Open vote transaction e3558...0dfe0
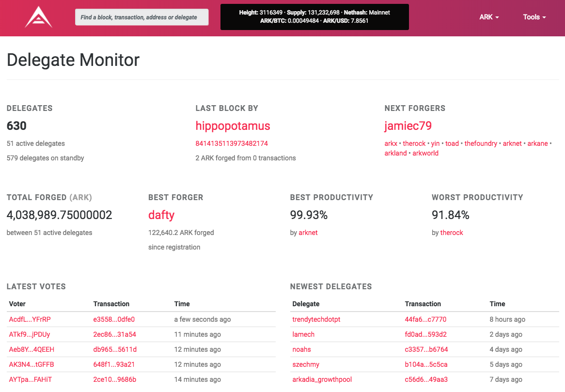This screenshot has width=565, height=392. (x=114, y=320)
